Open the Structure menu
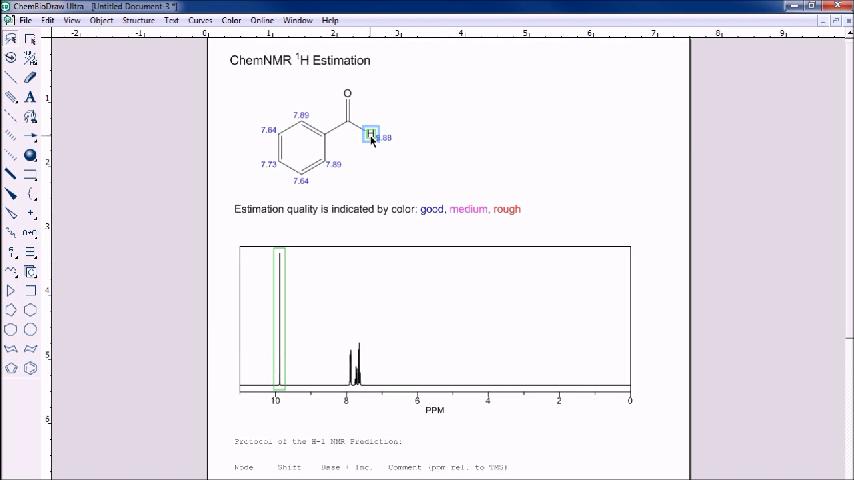 coord(138,20)
